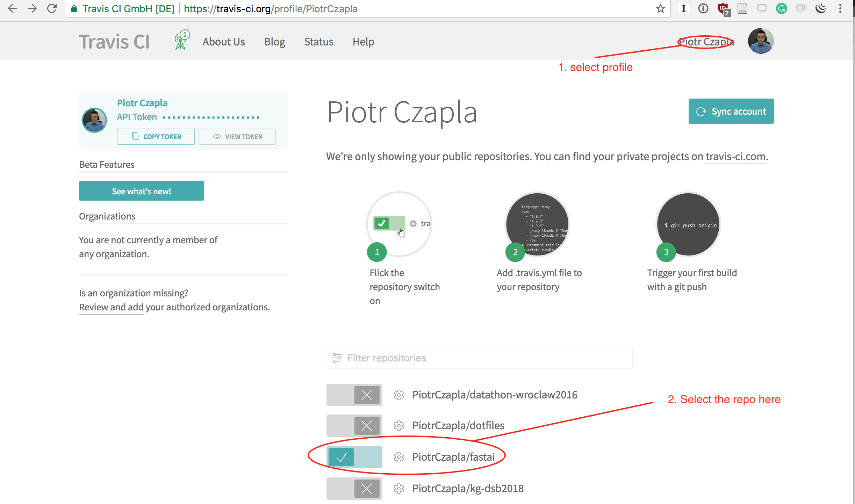Image resolution: width=855 pixels, height=504 pixels.
Task: Click the sidebar profile avatar picture
Action: (94, 120)
